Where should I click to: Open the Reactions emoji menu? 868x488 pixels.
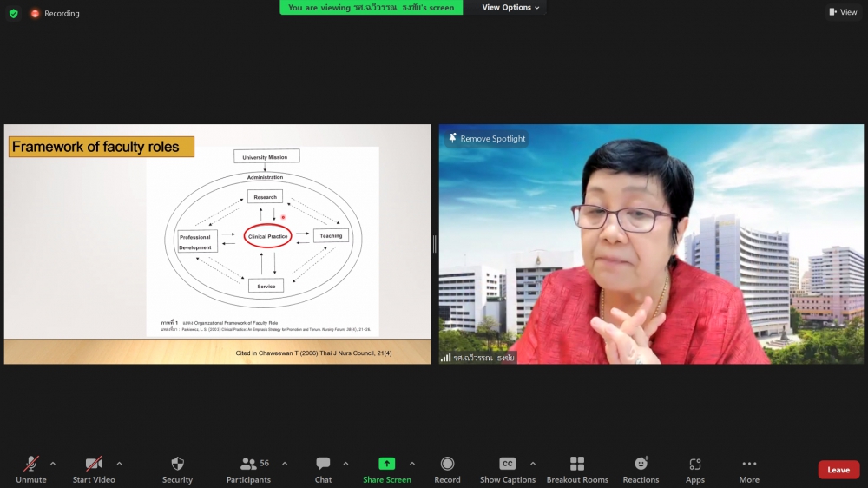(x=641, y=464)
